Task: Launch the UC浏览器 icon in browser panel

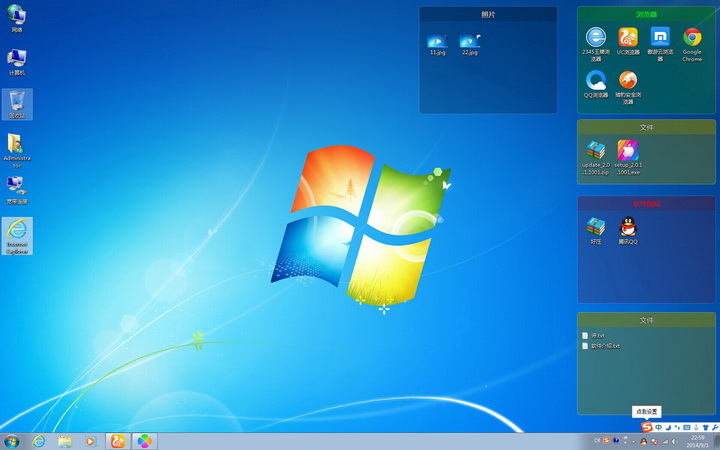Action: coord(628,41)
